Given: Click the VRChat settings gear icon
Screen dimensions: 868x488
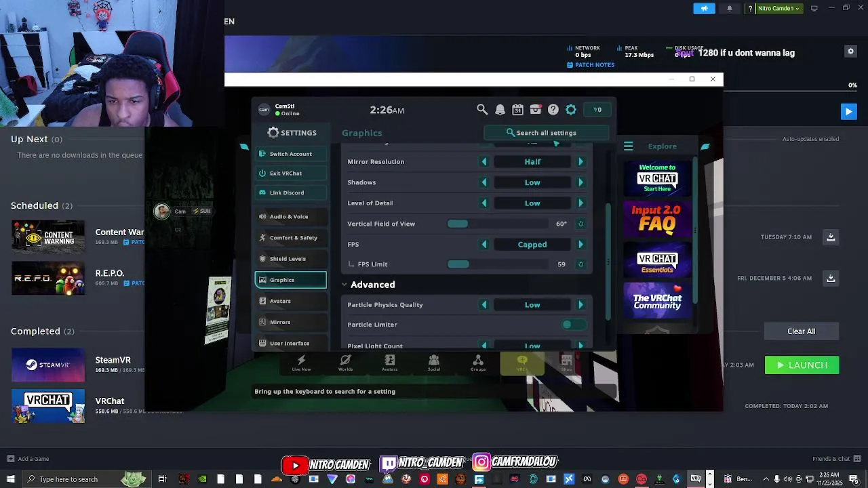Looking at the screenshot, I should [x=571, y=109].
